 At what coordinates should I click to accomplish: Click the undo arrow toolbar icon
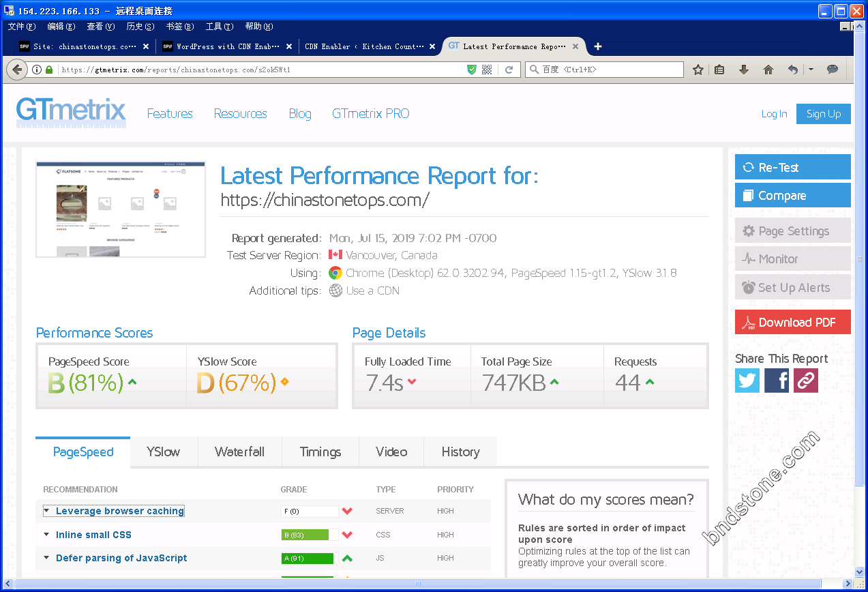792,70
